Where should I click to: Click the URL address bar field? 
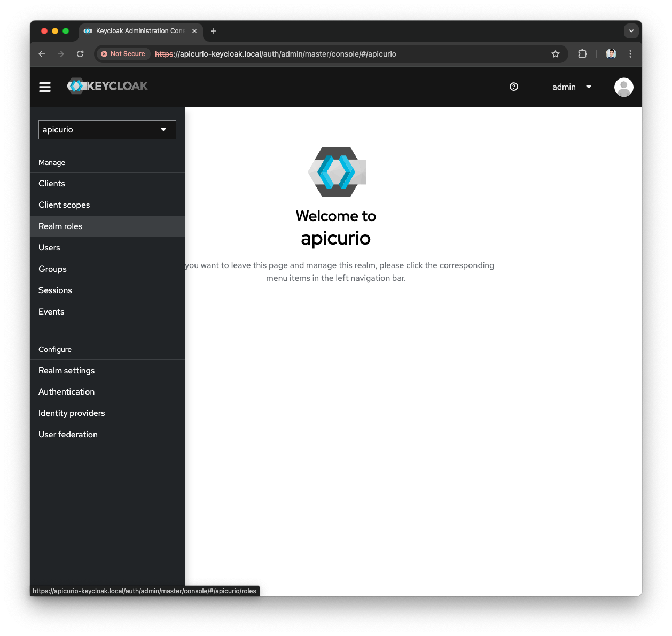[x=347, y=54]
